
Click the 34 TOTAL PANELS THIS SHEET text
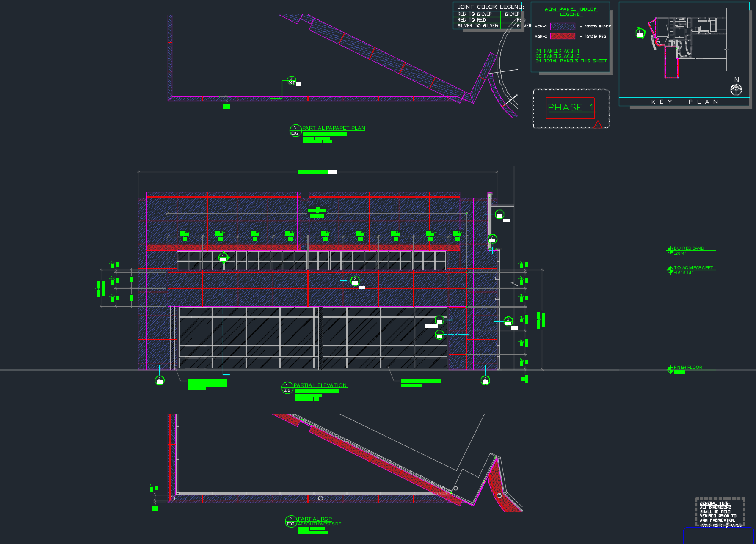click(571, 61)
